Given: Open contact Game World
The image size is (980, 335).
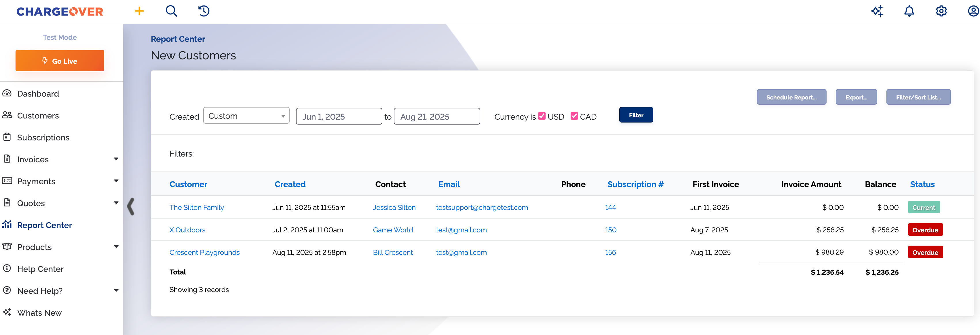Looking at the screenshot, I should (x=393, y=230).
